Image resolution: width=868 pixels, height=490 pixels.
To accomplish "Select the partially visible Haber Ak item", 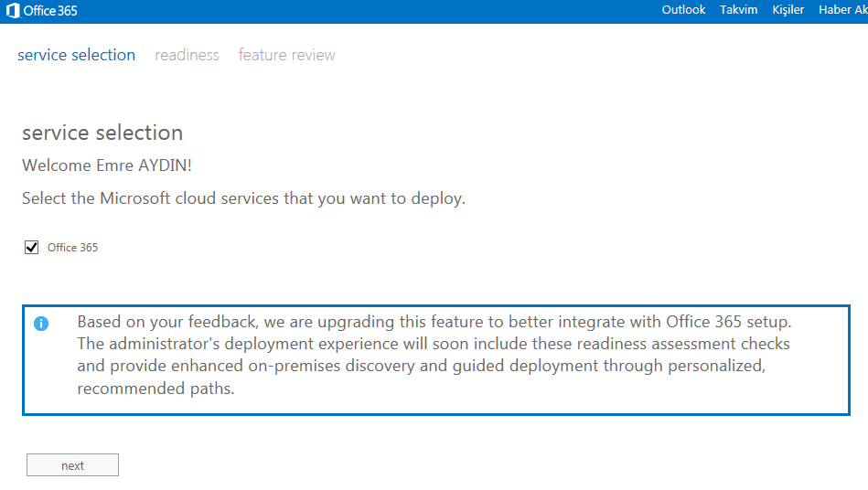I will tap(843, 10).
